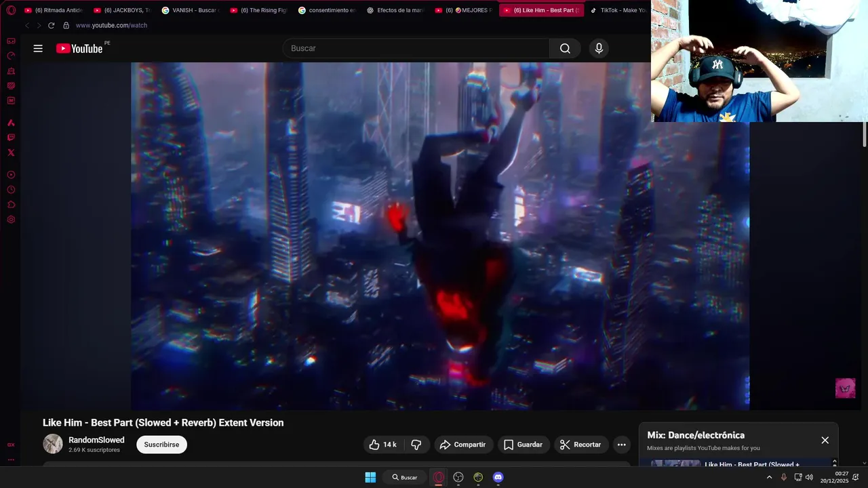Open YouTube hamburger guide menu
The image size is (868, 488).
(38, 48)
